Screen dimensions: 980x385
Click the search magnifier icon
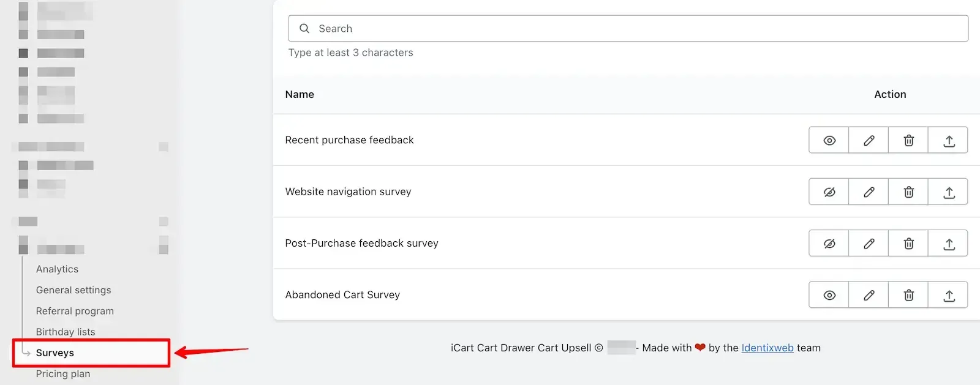[x=304, y=28]
